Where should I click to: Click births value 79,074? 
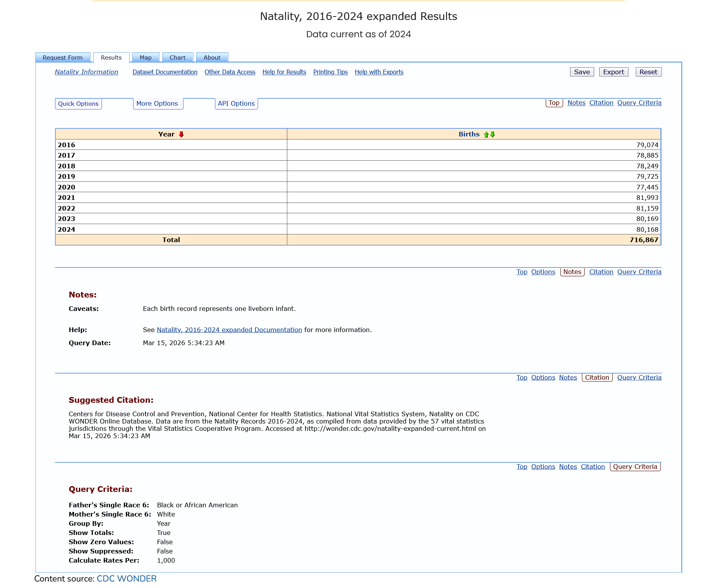[x=647, y=145]
